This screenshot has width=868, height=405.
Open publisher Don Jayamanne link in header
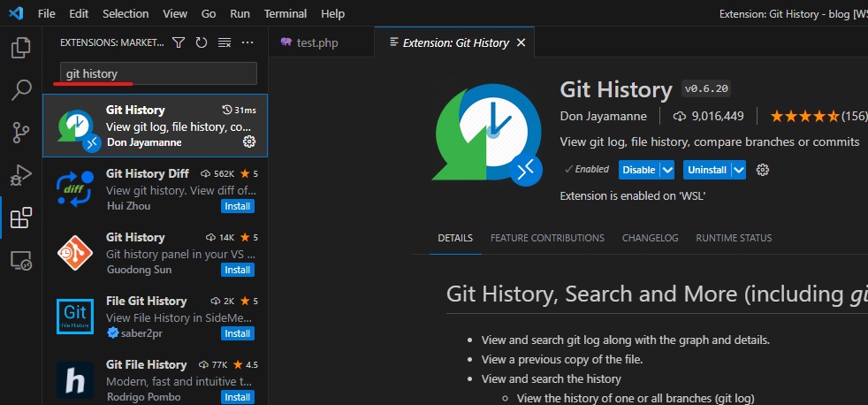pos(604,117)
